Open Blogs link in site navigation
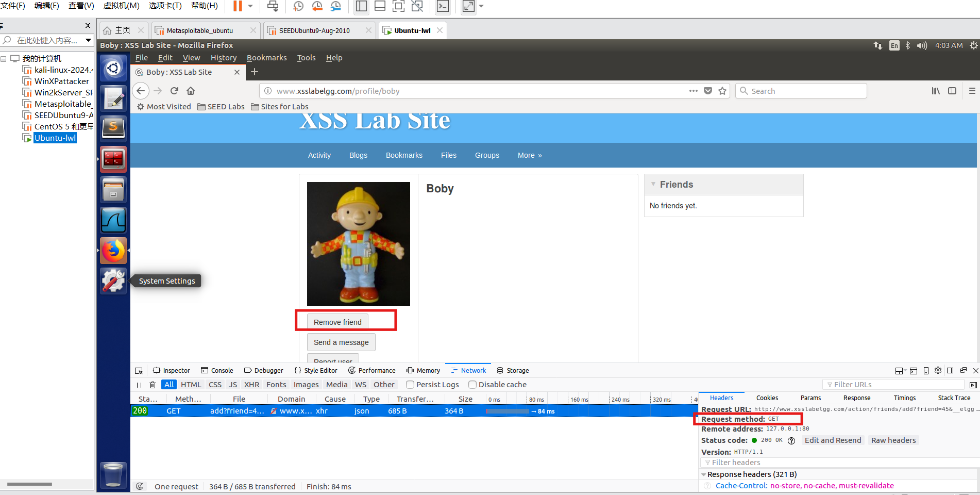This screenshot has height=495, width=980. tap(358, 155)
